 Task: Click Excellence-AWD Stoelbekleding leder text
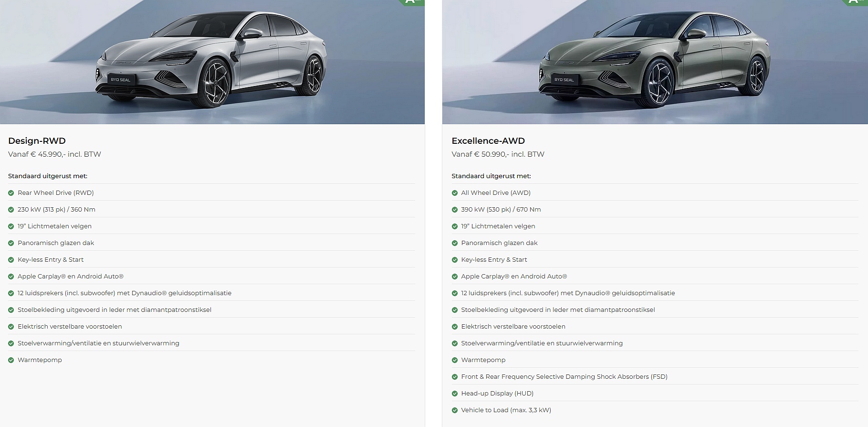[558, 310]
